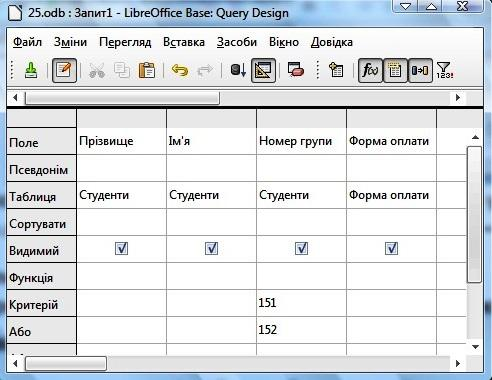Click the Run Query icon

click(238, 70)
